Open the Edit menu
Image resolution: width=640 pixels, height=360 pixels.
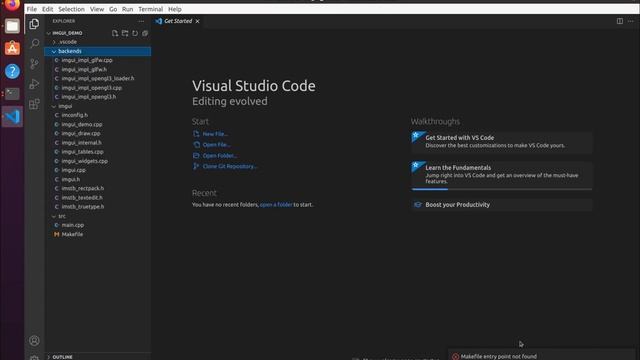[x=47, y=9]
